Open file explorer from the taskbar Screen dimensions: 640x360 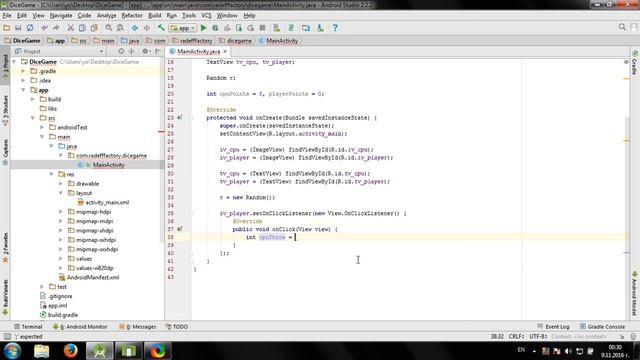coord(42,351)
